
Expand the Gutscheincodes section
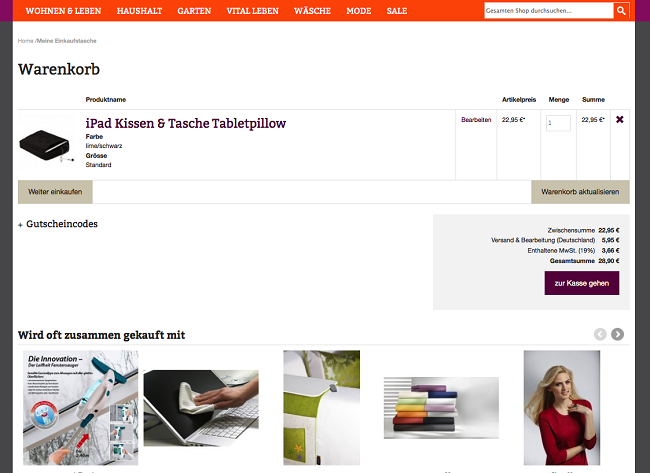58,224
